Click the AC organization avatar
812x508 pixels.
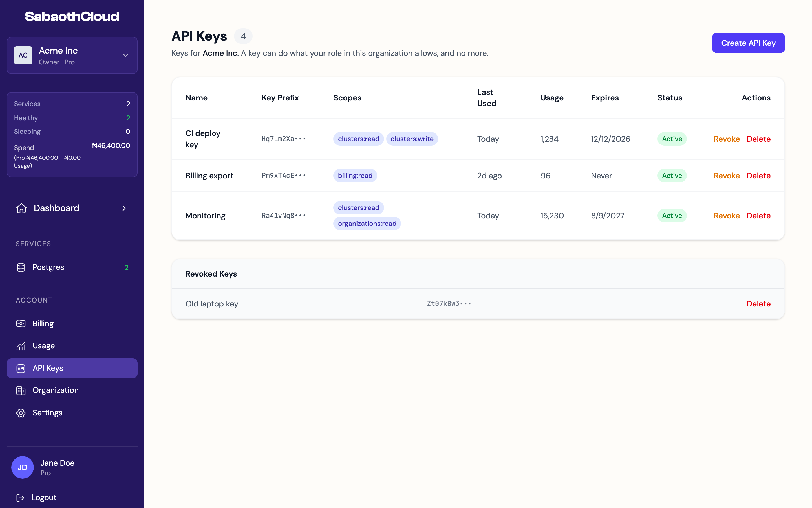pyautogui.click(x=23, y=55)
